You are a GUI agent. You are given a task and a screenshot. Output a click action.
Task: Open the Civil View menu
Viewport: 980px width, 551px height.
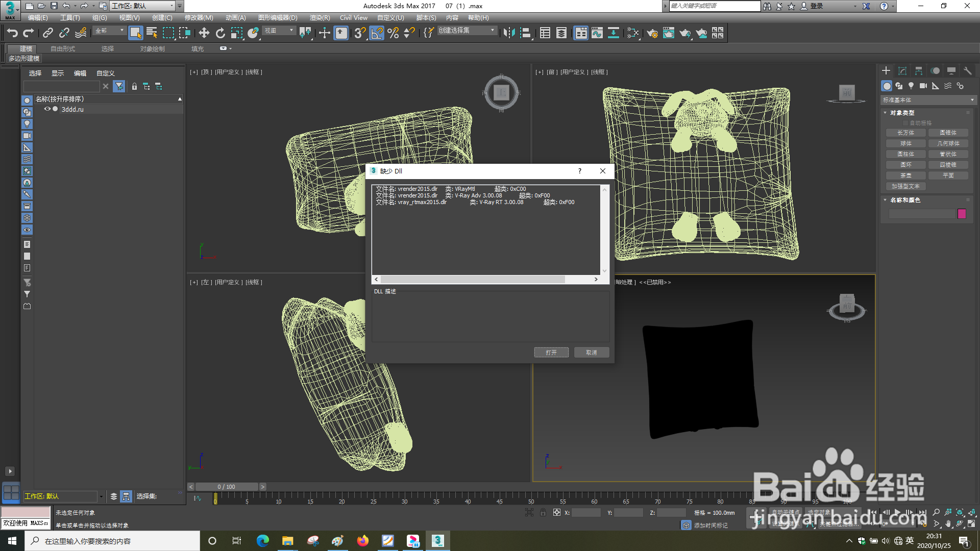353,18
